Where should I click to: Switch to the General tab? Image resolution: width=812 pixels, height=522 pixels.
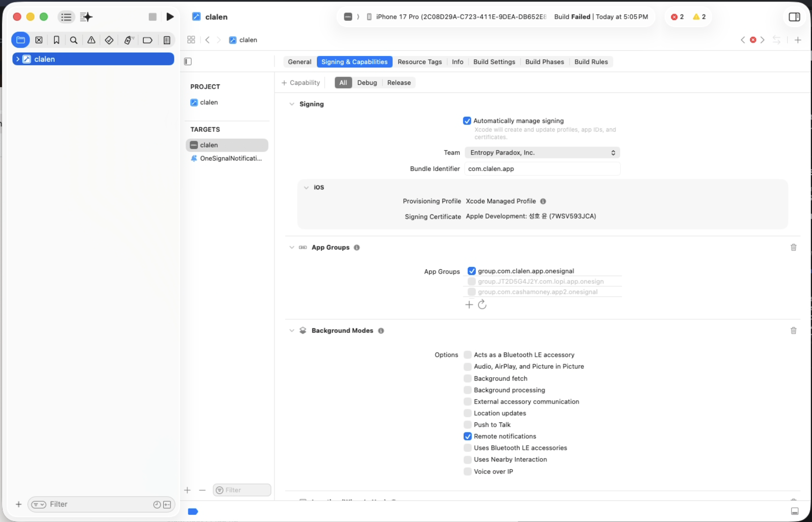coord(299,62)
